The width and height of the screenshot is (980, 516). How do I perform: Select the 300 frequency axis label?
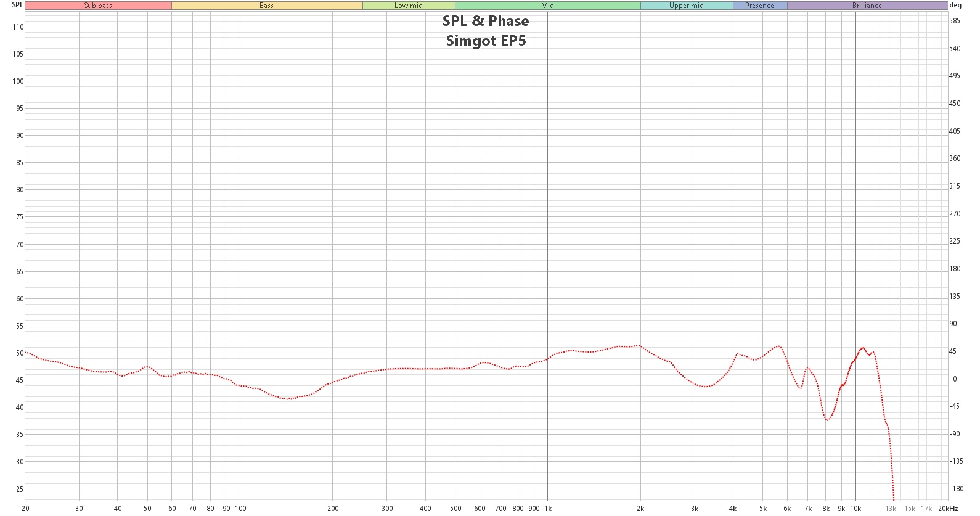click(387, 509)
